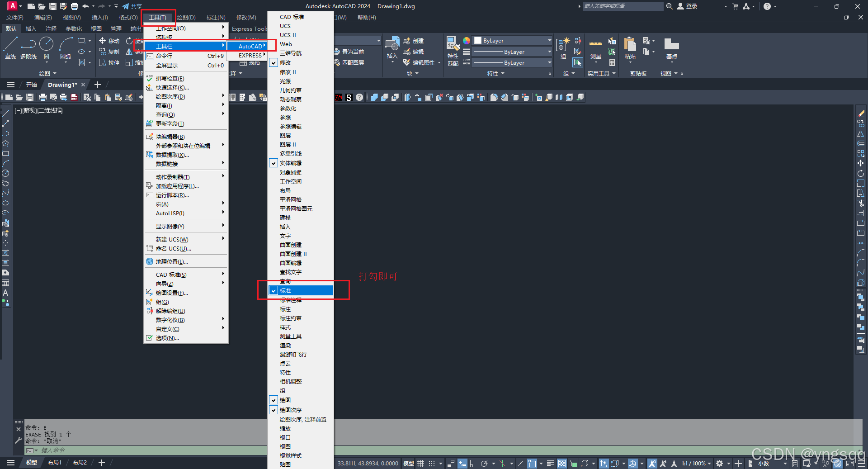Click the 创建 block button
The width and height of the screenshot is (868, 469).
(x=413, y=41)
